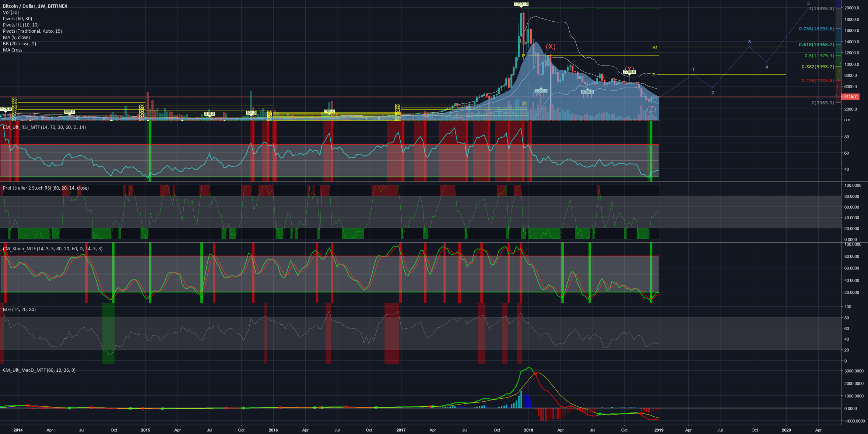This screenshot has width=868, height=434.
Task: Select the Profittrailer 2 Stoch RSI legend
Action: pos(45,187)
